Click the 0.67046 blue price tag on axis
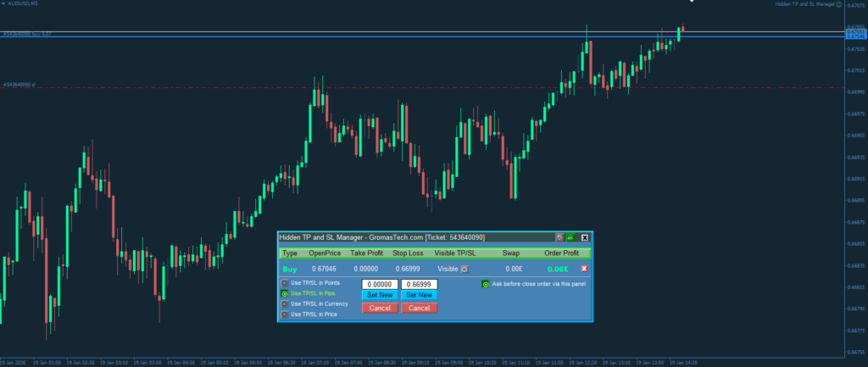The width and height of the screenshot is (868, 367). click(856, 36)
